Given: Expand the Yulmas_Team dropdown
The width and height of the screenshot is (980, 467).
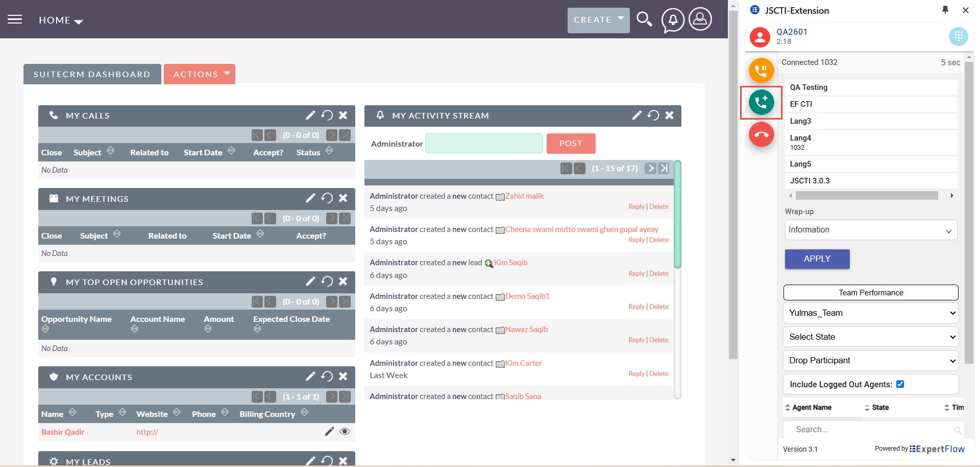Looking at the screenshot, I should [x=870, y=313].
